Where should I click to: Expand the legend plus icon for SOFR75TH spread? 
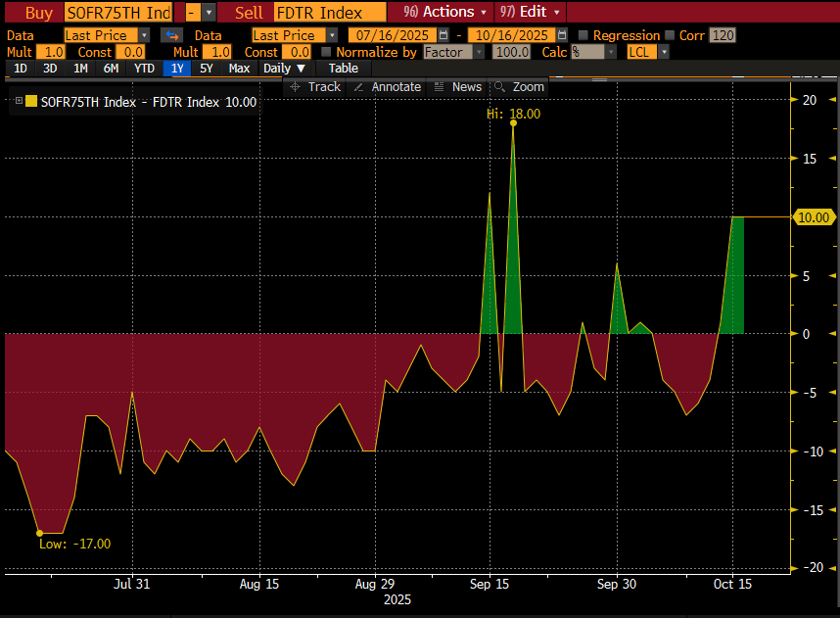[x=19, y=101]
